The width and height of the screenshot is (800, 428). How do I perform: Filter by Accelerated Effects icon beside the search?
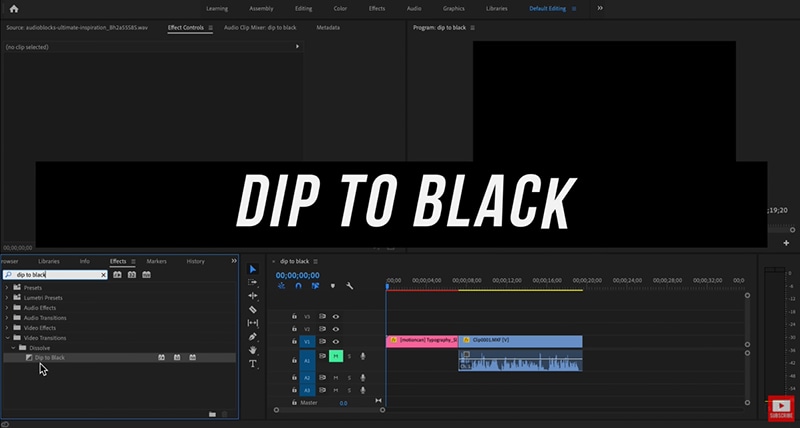click(x=117, y=274)
